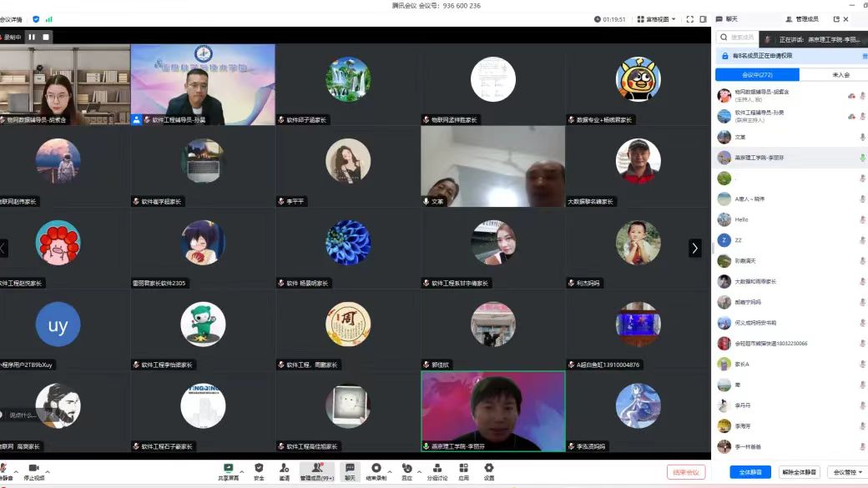Screen dimensions: 868x488
Task: Toggle the Stop Video (停止视频) camera button
Action: pyautogui.click(x=33, y=470)
